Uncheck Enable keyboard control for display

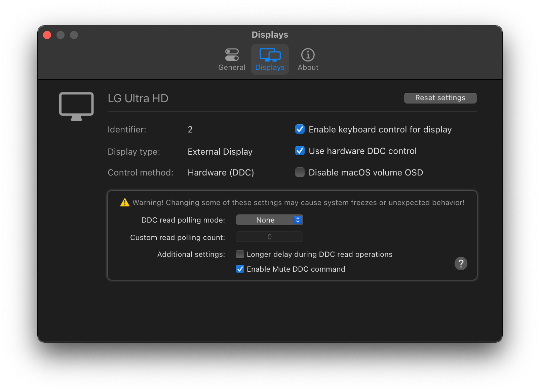[300, 129]
